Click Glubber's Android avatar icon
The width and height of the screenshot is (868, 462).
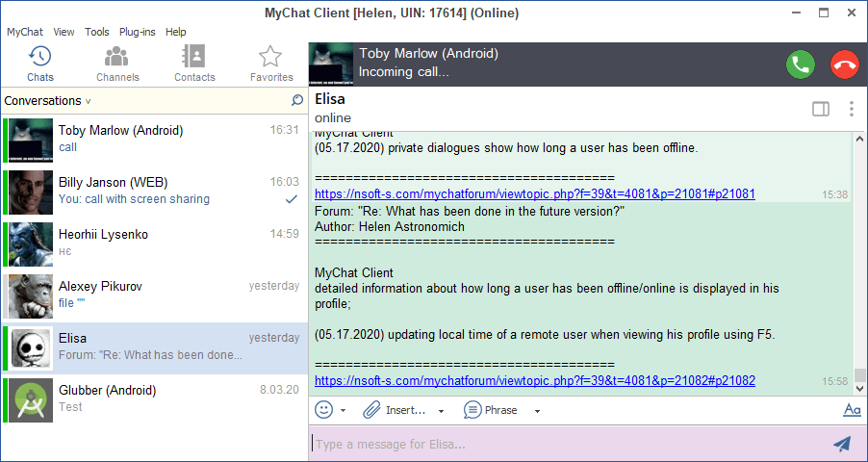31,400
